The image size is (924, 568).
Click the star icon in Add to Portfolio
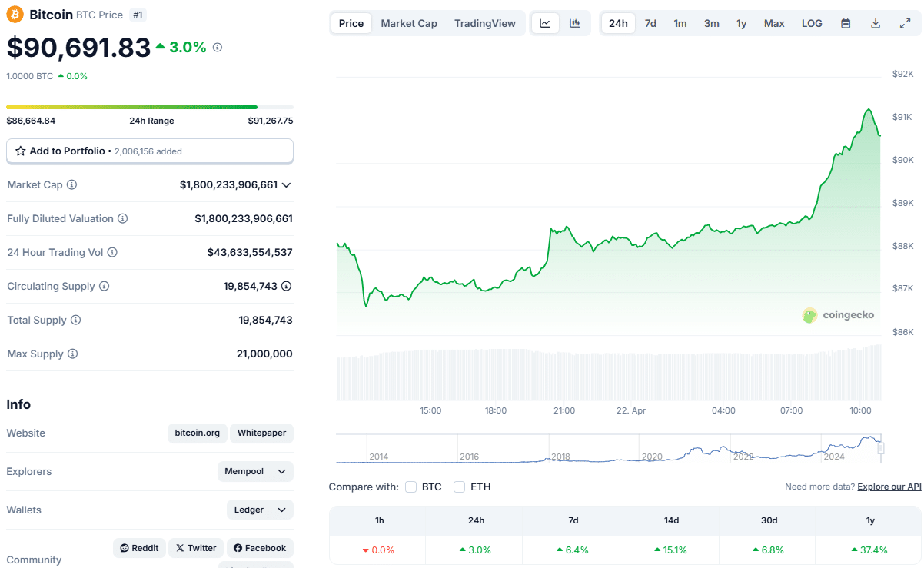pos(21,151)
